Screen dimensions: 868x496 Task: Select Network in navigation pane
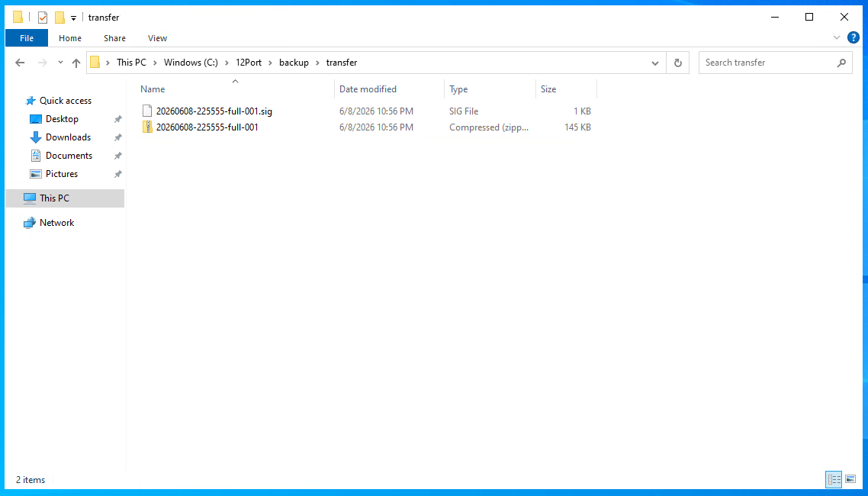[56, 223]
